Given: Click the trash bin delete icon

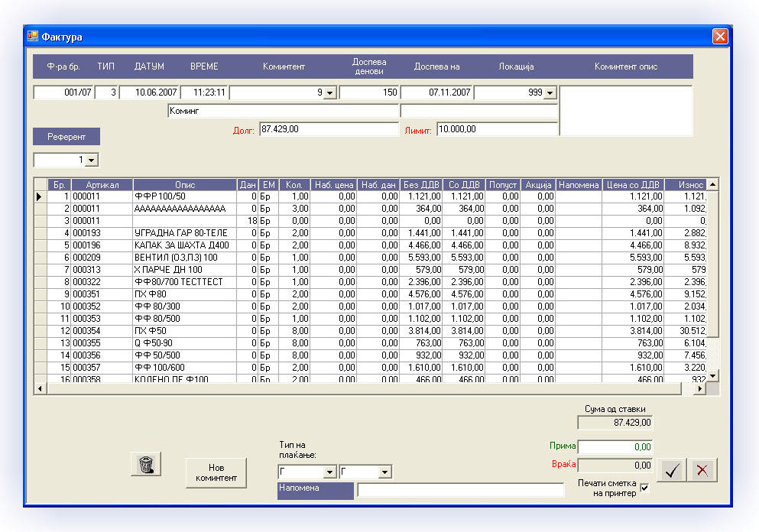Looking at the screenshot, I should tap(145, 464).
